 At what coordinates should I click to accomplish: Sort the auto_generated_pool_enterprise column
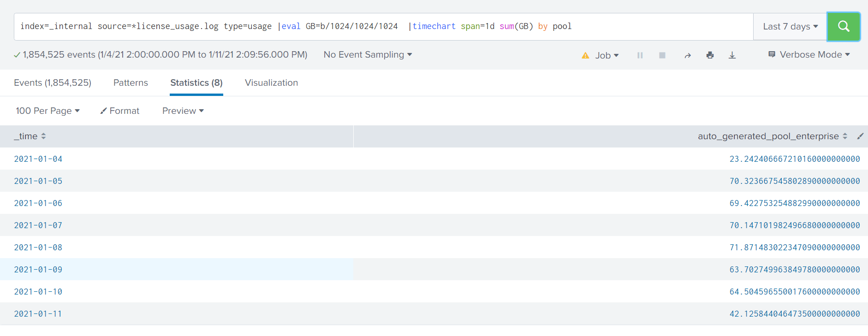click(845, 136)
